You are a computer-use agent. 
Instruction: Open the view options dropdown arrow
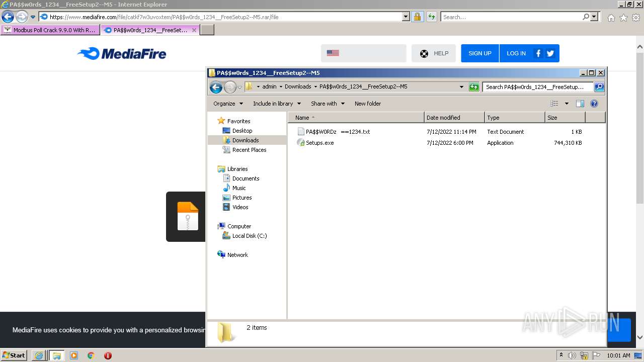click(567, 104)
